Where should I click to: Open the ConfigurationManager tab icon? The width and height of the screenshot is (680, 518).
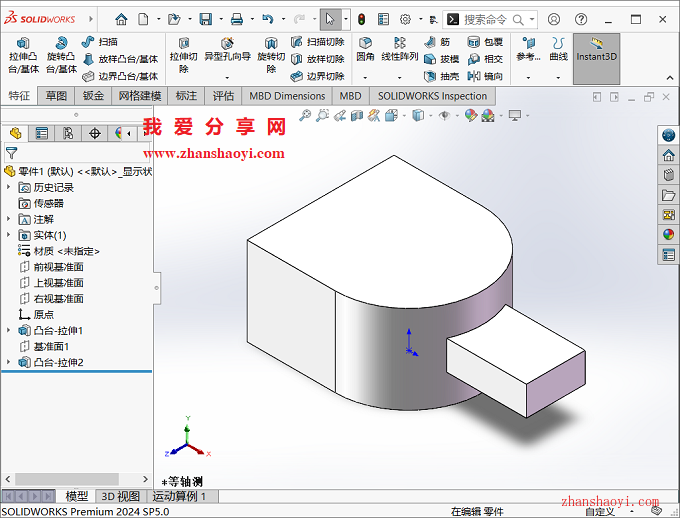(x=68, y=133)
